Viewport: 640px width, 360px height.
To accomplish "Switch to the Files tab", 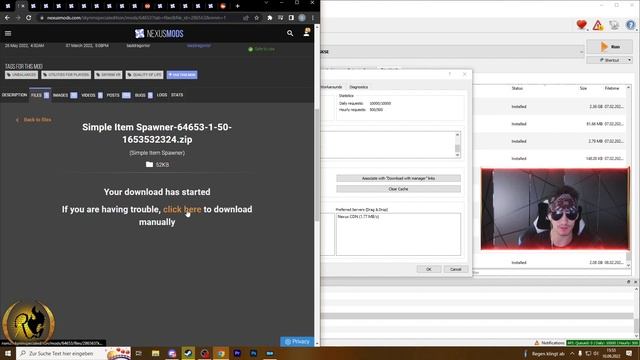I will pos(40,95).
